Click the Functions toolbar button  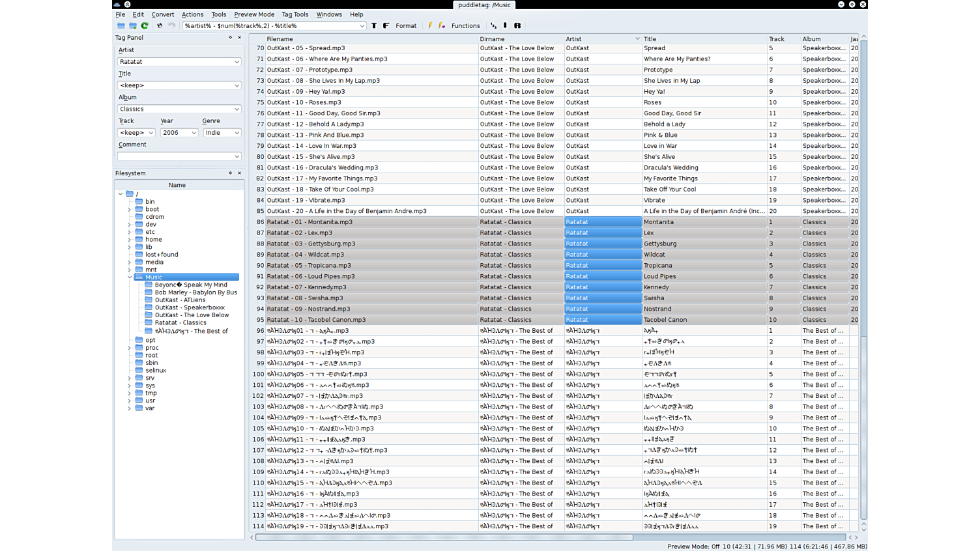tap(465, 26)
